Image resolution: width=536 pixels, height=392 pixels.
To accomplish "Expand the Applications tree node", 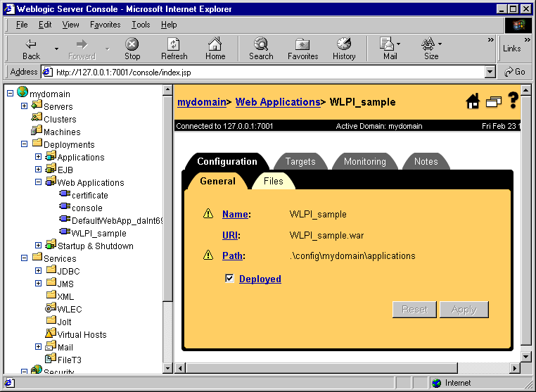I will pos(38,157).
